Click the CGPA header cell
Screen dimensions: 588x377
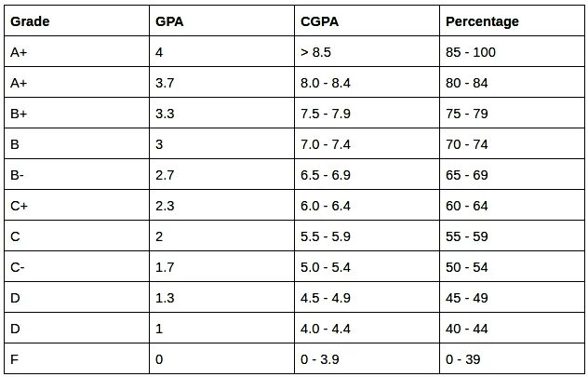coord(367,21)
